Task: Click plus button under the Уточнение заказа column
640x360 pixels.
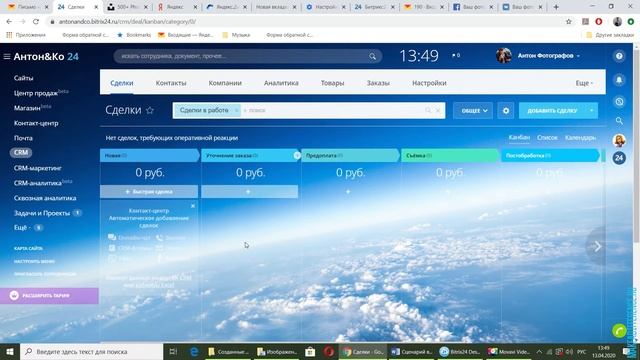Action: click(x=249, y=191)
